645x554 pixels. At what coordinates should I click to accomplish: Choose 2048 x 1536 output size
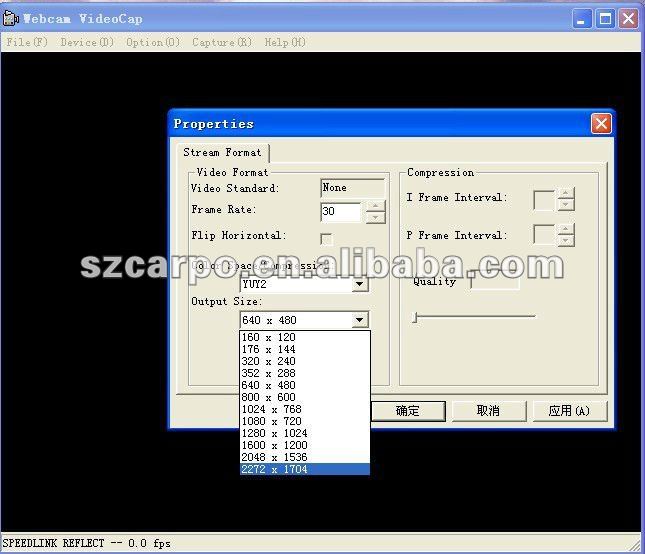(305, 457)
